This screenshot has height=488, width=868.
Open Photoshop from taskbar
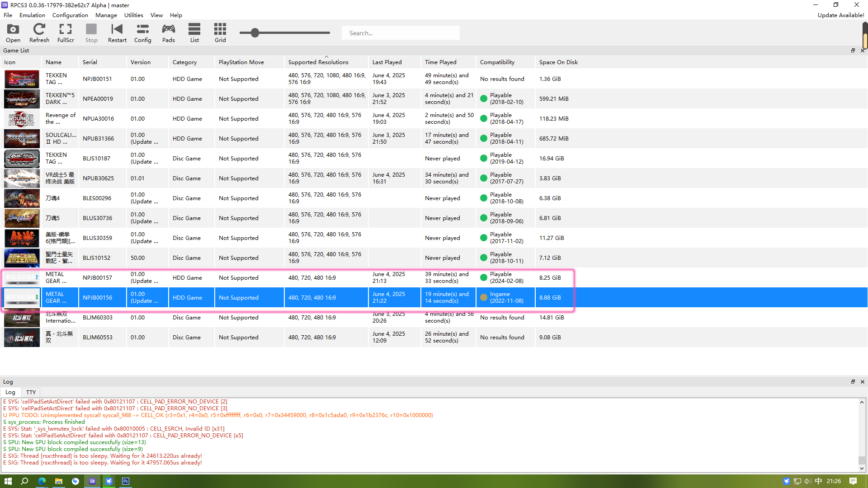click(x=126, y=481)
